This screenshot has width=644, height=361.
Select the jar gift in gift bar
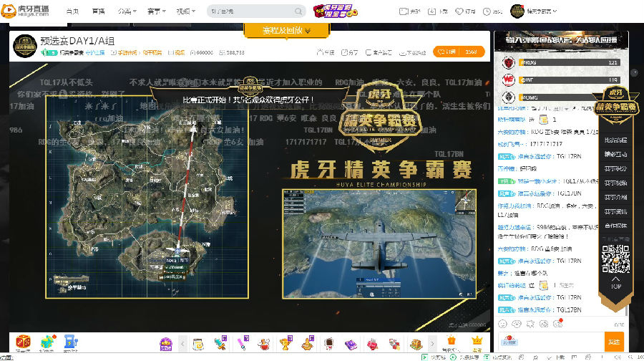[198, 344]
